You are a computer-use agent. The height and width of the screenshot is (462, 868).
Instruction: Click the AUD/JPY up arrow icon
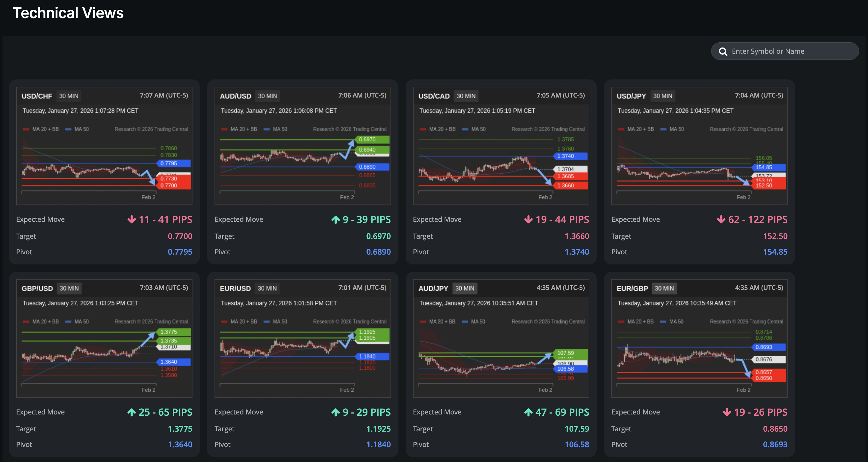click(x=528, y=412)
